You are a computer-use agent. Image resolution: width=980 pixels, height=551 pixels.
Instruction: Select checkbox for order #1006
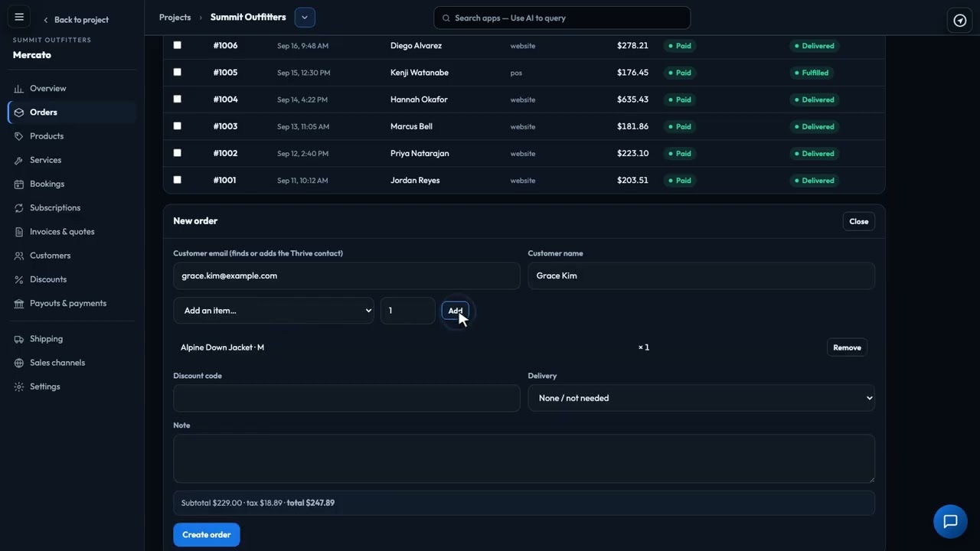pyautogui.click(x=178, y=45)
